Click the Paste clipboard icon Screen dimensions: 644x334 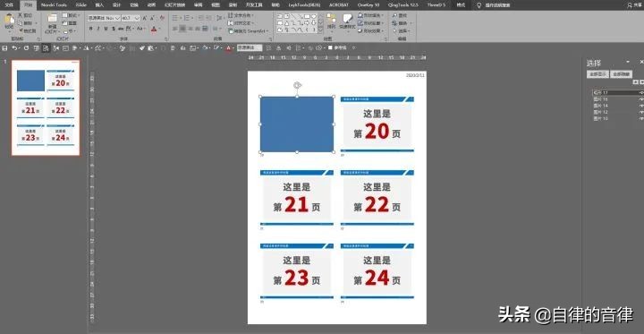pos(9,20)
